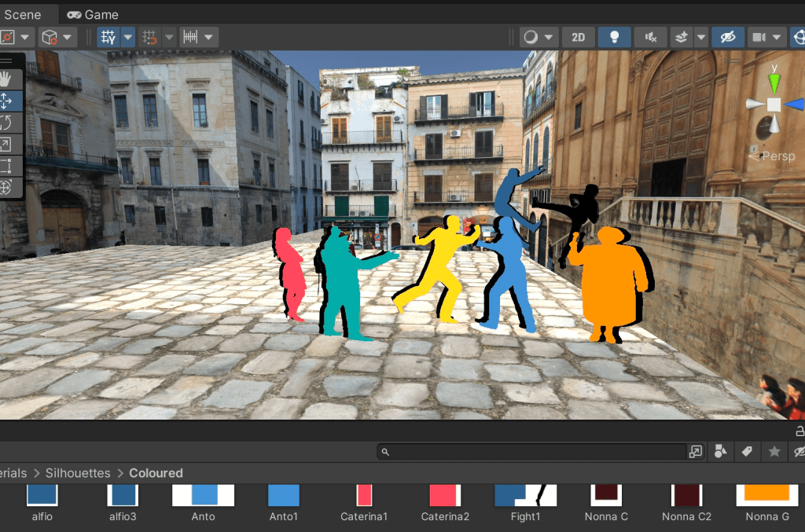Click the favorites star icon

[x=774, y=451]
